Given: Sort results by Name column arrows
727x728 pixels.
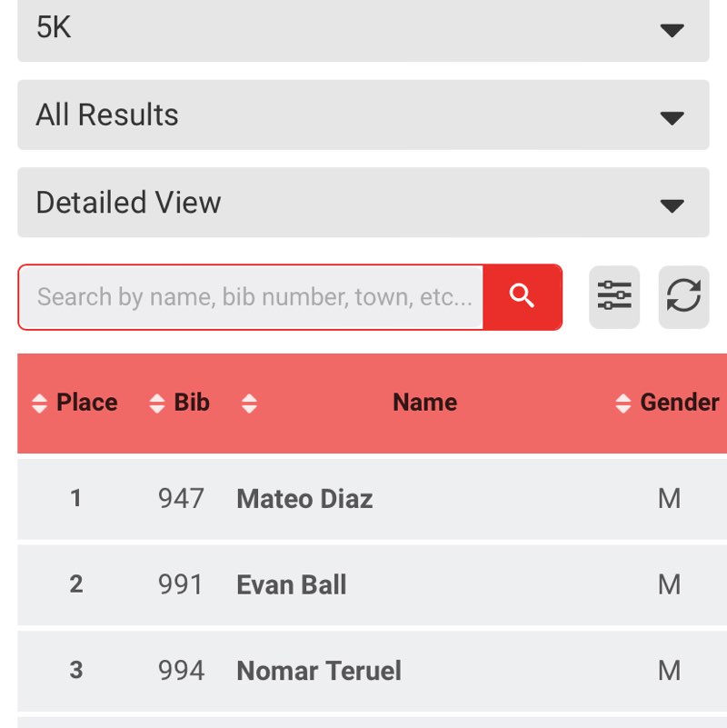Looking at the screenshot, I should point(249,404).
